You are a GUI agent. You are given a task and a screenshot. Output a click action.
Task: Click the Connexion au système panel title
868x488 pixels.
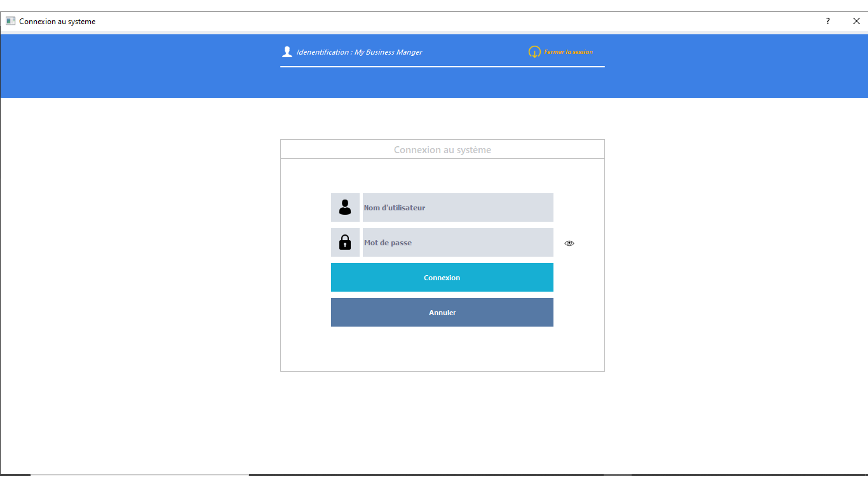442,149
